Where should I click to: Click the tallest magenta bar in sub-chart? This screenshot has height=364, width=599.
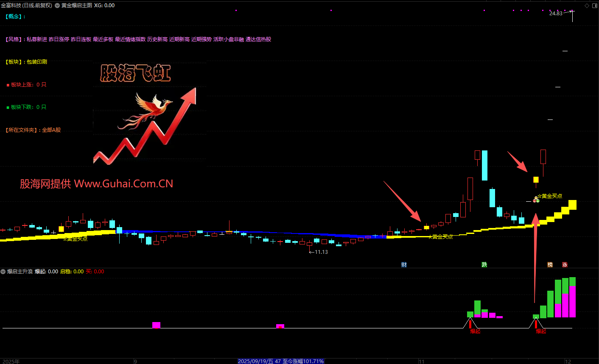click(572, 302)
